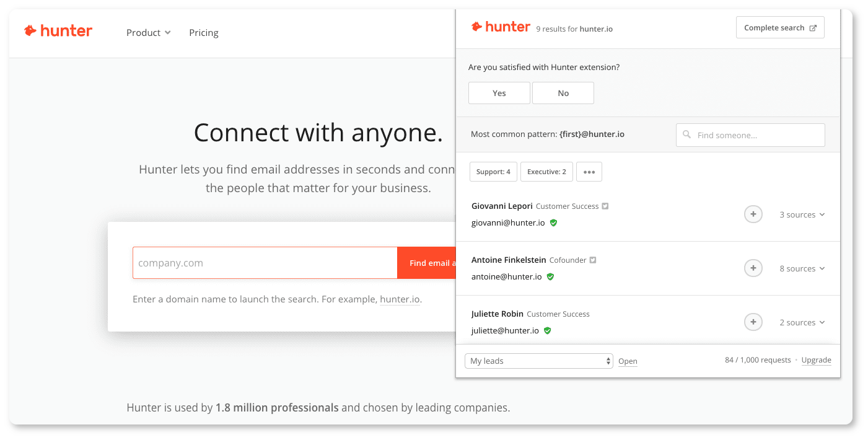Answer Yes to the satisfaction question
The width and height of the screenshot is (868, 440).
click(x=499, y=93)
